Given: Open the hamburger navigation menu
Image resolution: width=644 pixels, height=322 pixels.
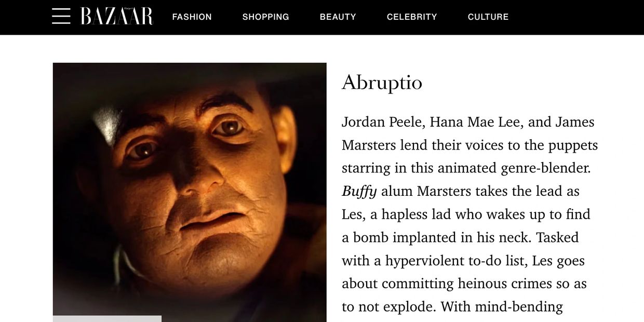Looking at the screenshot, I should [x=61, y=16].
